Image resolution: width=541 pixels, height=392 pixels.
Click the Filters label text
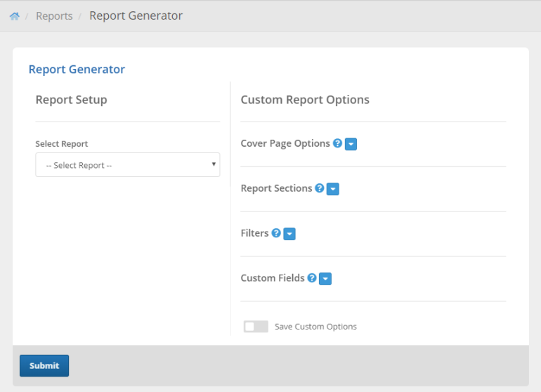click(x=254, y=233)
